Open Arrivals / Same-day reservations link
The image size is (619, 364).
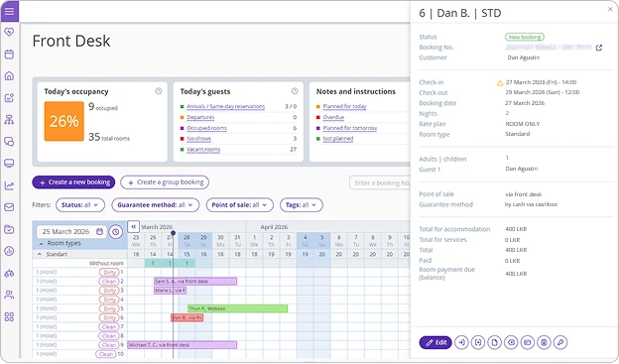coord(225,106)
